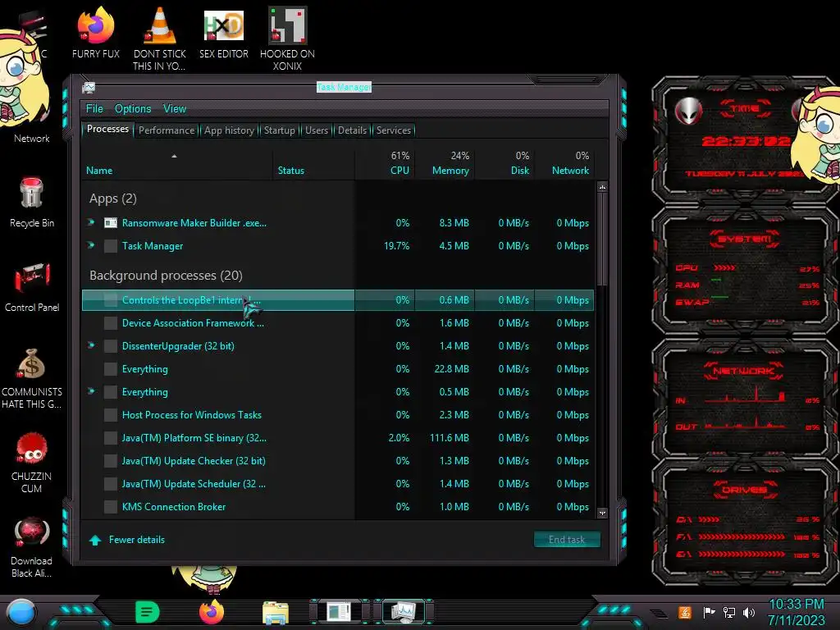Click the Start orb on the taskbar
This screenshot has height=630, width=840.
coord(21,614)
